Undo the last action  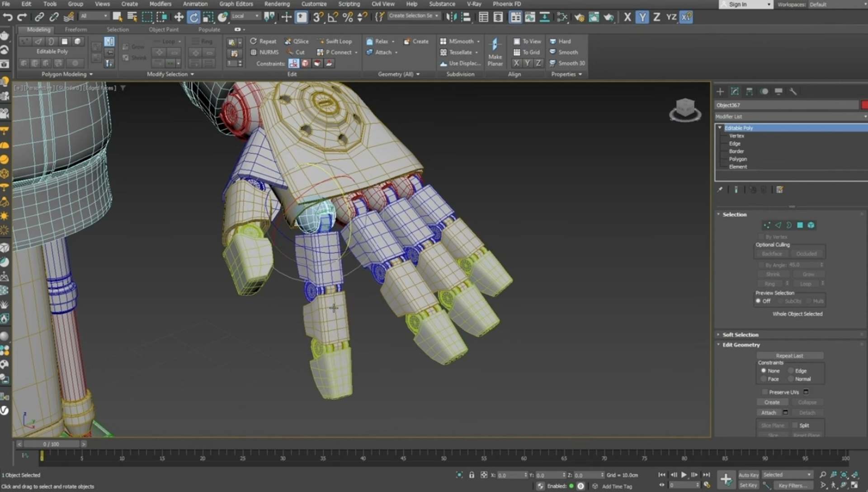click(x=7, y=17)
